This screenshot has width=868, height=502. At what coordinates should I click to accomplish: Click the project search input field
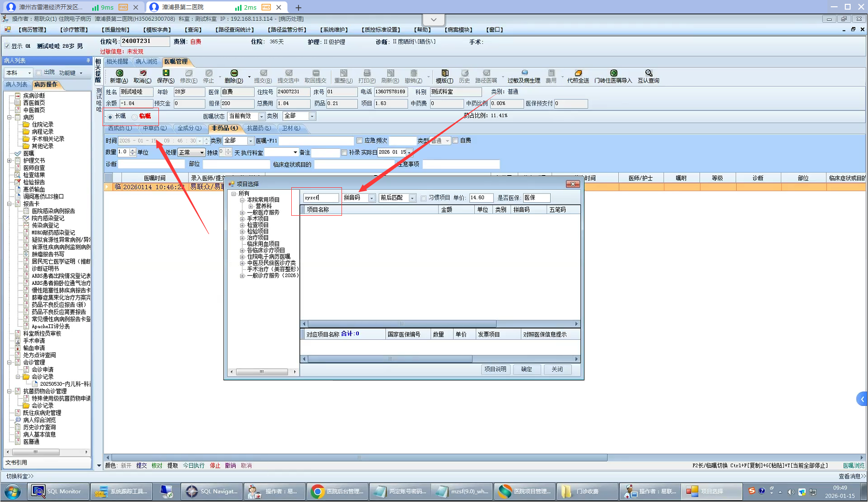tap(321, 198)
